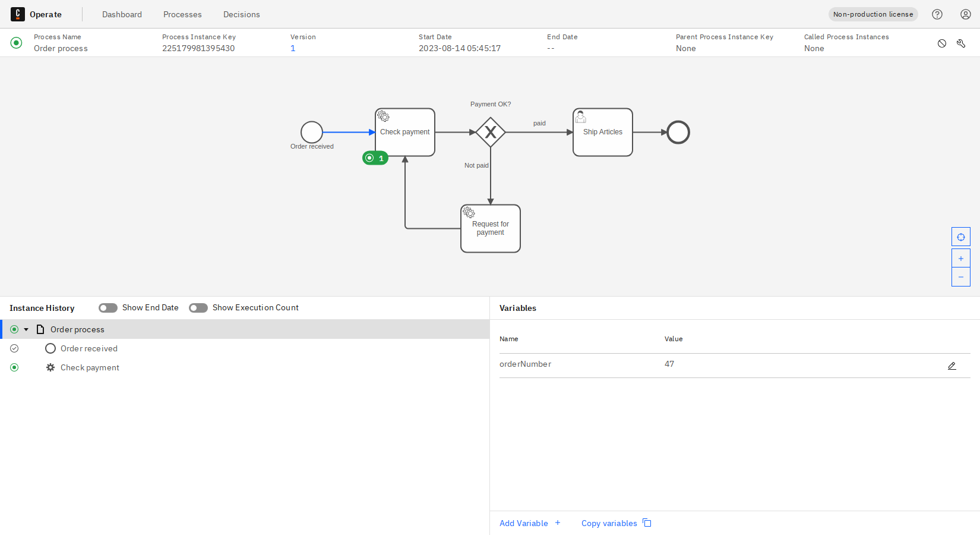Zoom out of the diagram with the minus control
The height and width of the screenshot is (535, 980).
pyautogui.click(x=960, y=276)
